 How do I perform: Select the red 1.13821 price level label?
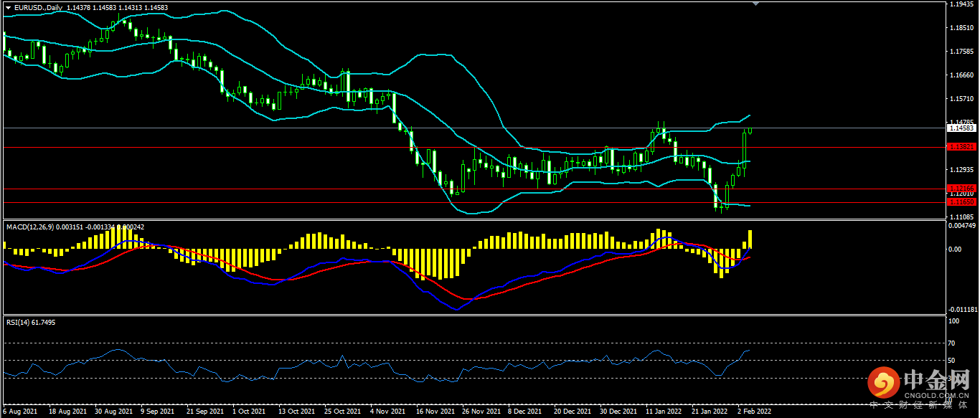[x=961, y=146]
